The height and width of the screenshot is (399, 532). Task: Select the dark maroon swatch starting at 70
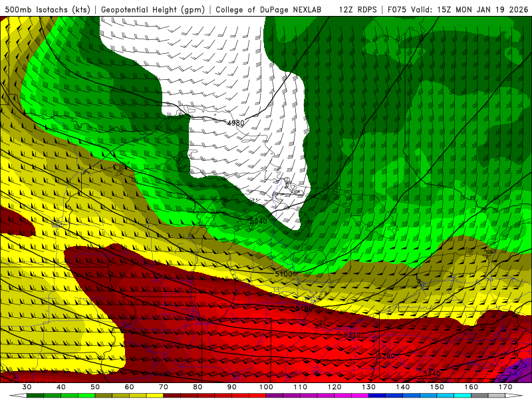coord(172,395)
